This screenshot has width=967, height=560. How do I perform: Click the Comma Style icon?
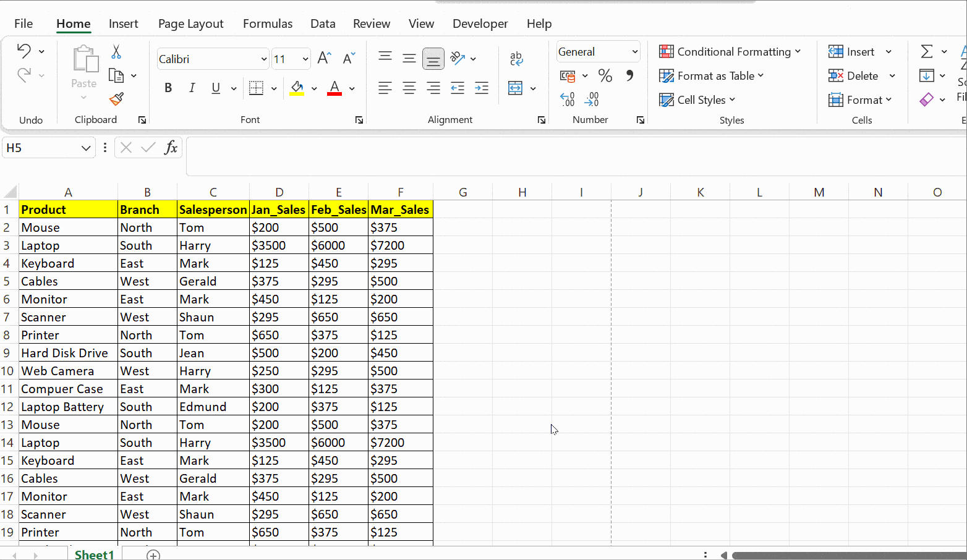(629, 75)
